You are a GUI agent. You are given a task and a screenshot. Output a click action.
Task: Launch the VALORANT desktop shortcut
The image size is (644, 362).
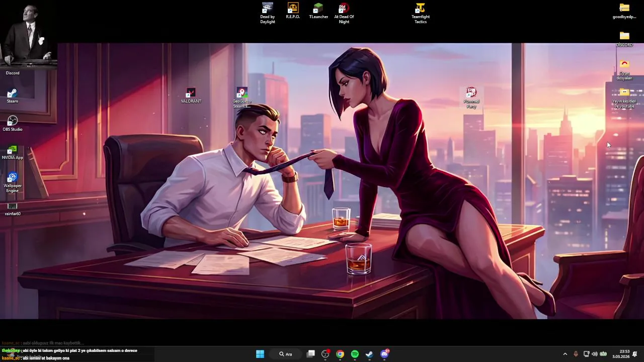[191, 96]
